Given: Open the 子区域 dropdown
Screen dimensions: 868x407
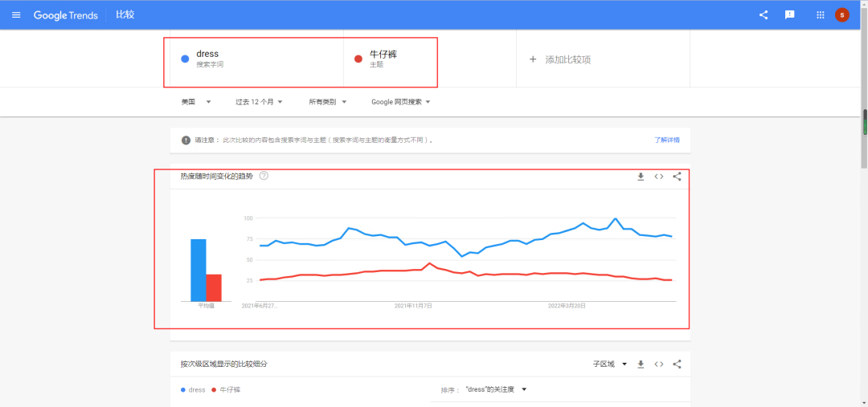Looking at the screenshot, I should (609, 364).
